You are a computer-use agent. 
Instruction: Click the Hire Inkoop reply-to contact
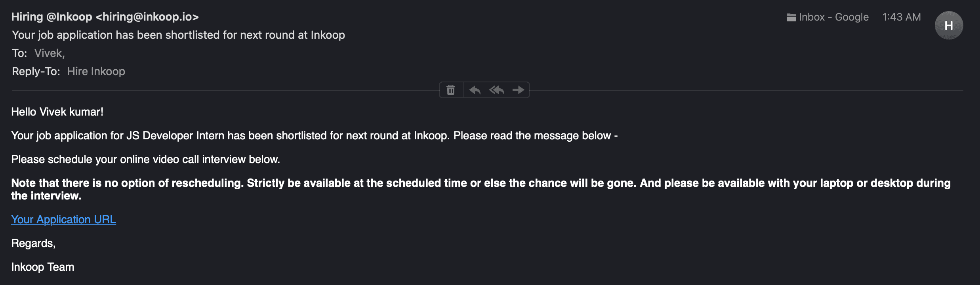tap(96, 71)
